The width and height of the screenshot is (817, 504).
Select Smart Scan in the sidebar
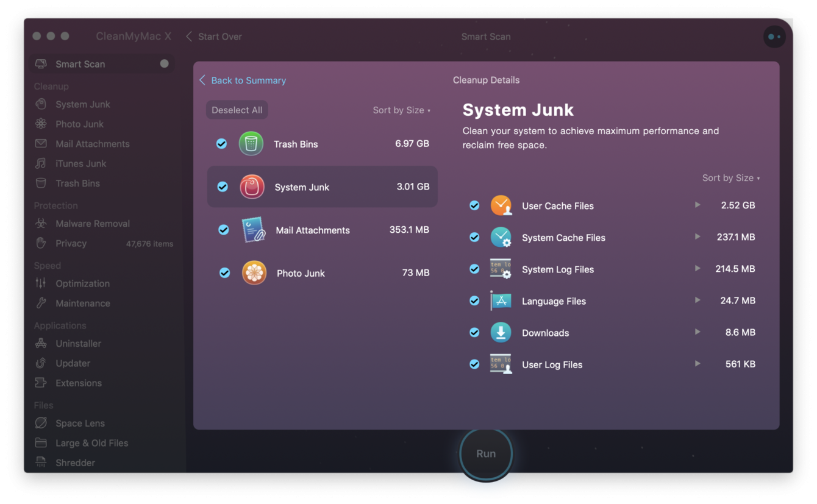(x=102, y=64)
